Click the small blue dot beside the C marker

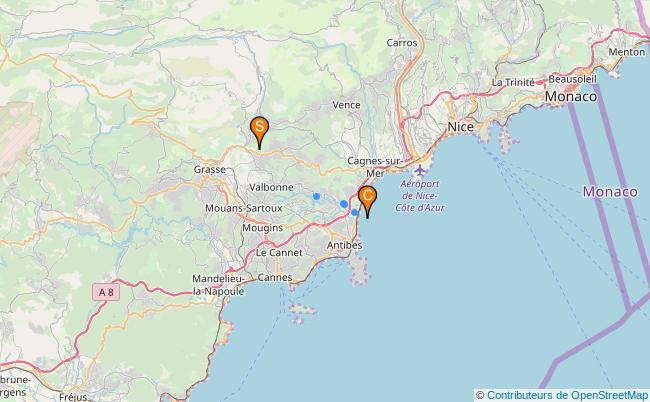pos(354,213)
